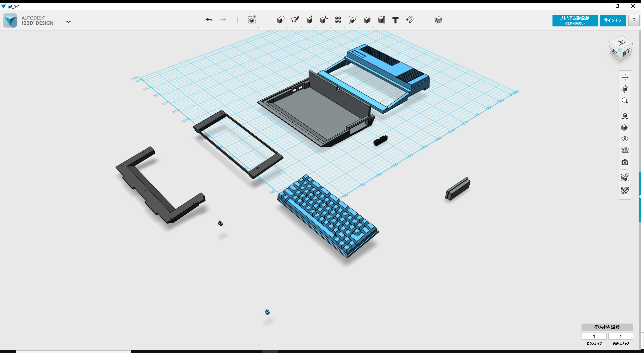Activate the Snap magnet tool
The height and width of the screenshot is (353, 644).
[410, 20]
